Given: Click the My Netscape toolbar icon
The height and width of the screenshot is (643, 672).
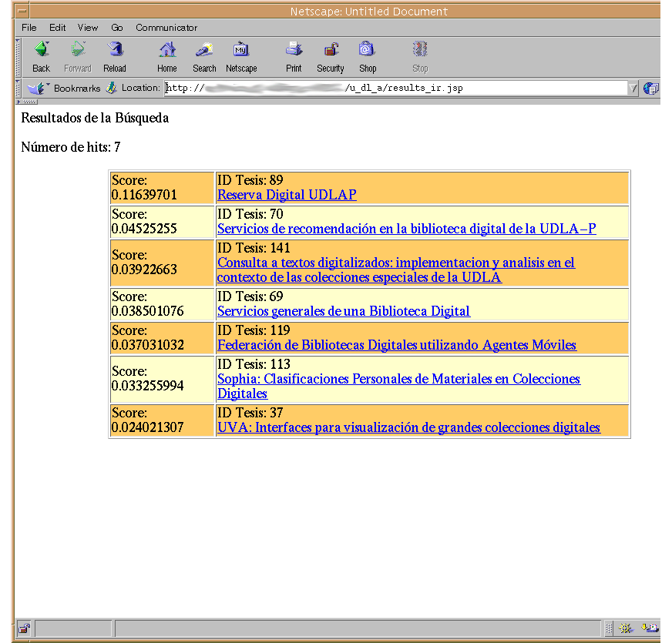Looking at the screenshot, I should coord(241,56).
